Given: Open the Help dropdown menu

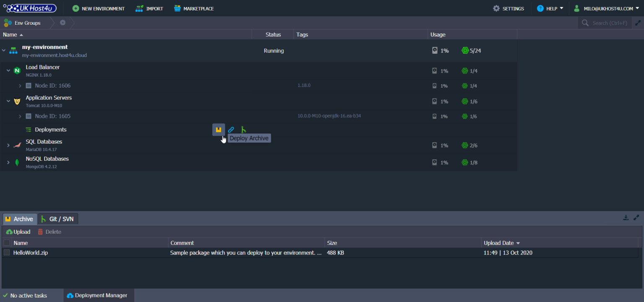Looking at the screenshot, I should [550, 8].
